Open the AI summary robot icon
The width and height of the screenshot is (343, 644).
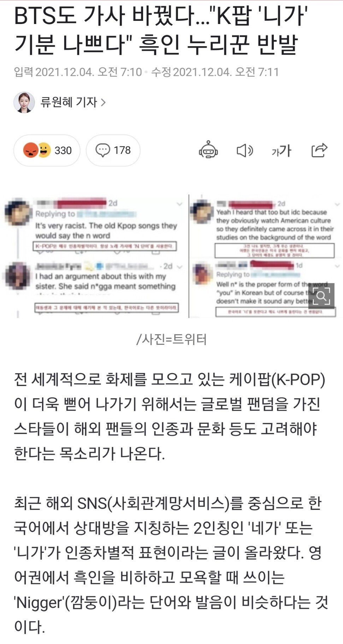(x=208, y=150)
